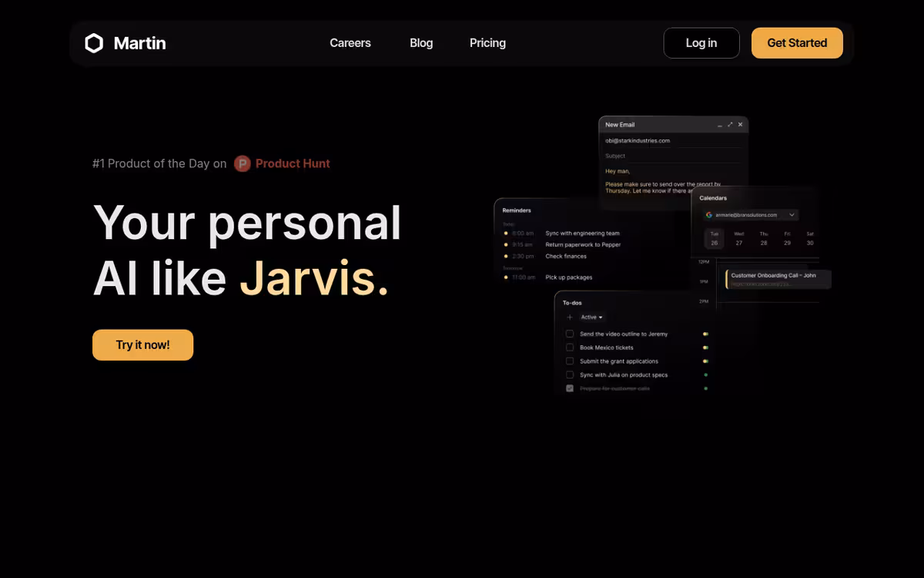The height and width of the screenshot is (578, 924).
Task: Select Thu 28 in the calendar
Action: (764, 238)
